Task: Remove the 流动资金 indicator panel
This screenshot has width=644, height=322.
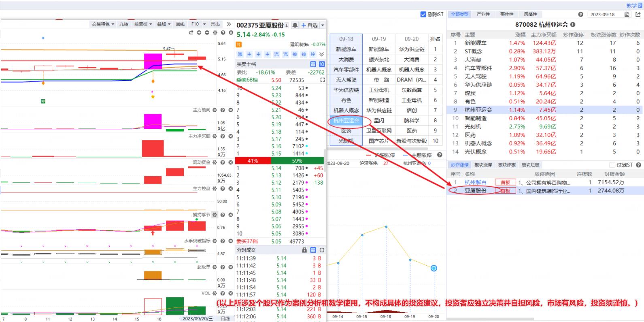Action: click(x=230, y=162)
